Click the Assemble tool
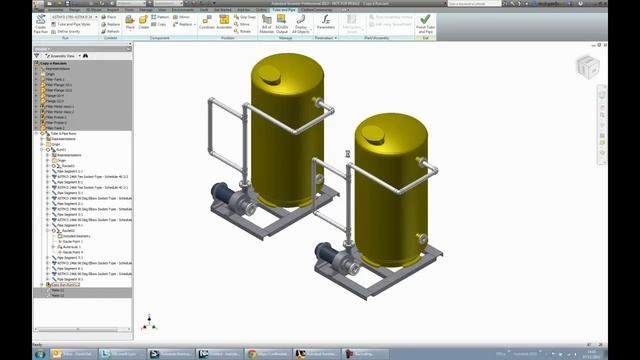The height and width of the screenshot is (360, 640). coord(224,22)
